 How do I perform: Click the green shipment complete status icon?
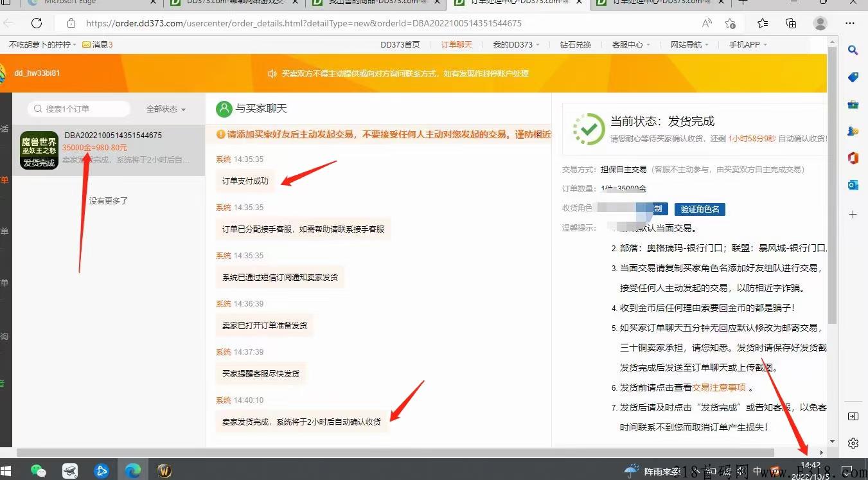click(589, 129)
